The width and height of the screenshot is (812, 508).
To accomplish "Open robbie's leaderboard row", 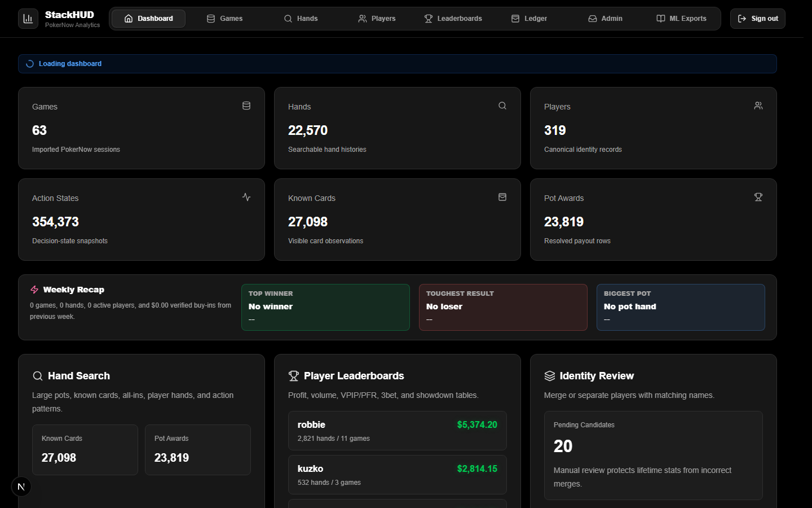I will (x=398, y=431).
